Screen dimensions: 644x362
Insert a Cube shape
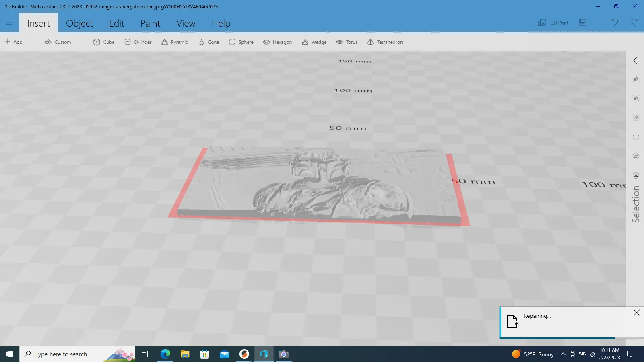pyautogui.click(x=104, y=42)
